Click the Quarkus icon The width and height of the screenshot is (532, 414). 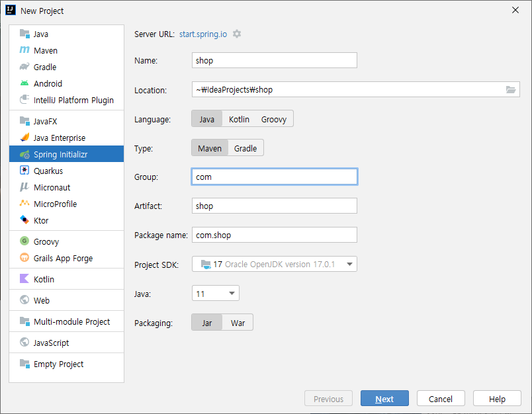coord(24,171)
